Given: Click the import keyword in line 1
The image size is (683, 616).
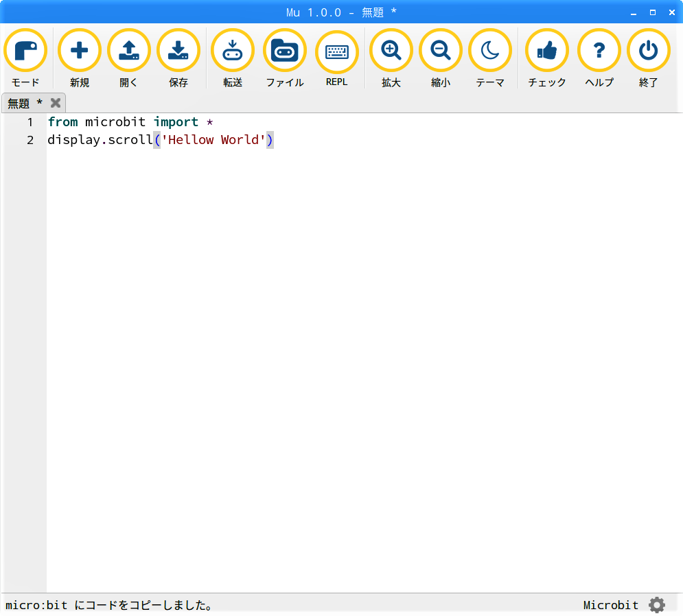Looking at the screenshot, I should tap(176, 122).
